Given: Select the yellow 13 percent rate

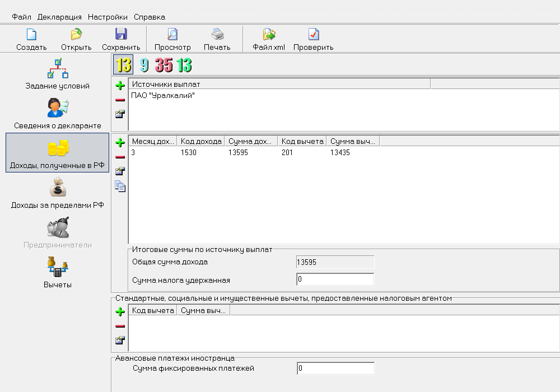Looking at the screenshot, I should point(123,64).
